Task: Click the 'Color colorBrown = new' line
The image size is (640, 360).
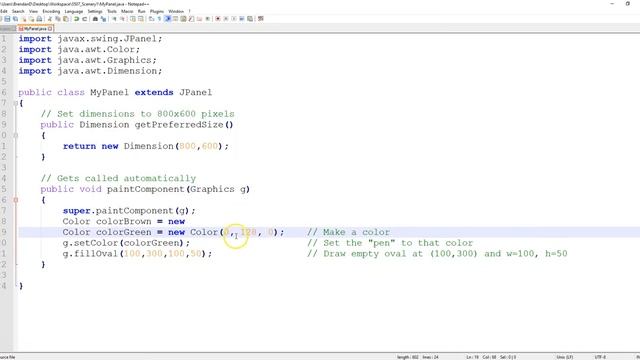Action: click(124, 221)
